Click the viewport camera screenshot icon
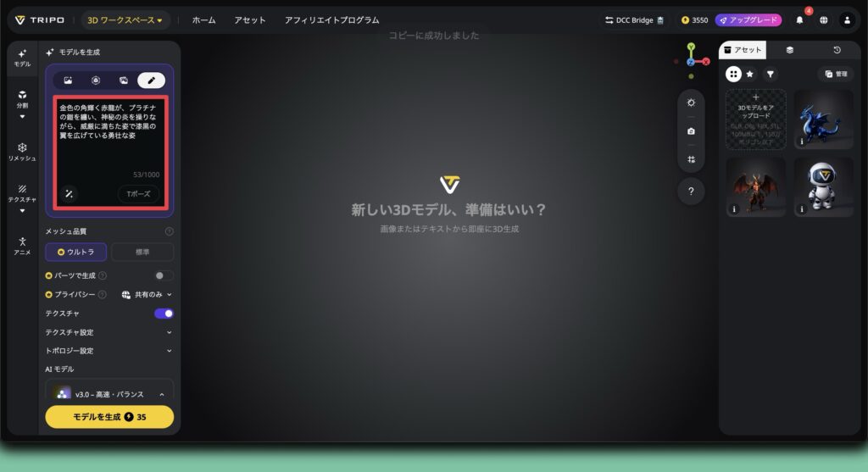 (691, 131)
